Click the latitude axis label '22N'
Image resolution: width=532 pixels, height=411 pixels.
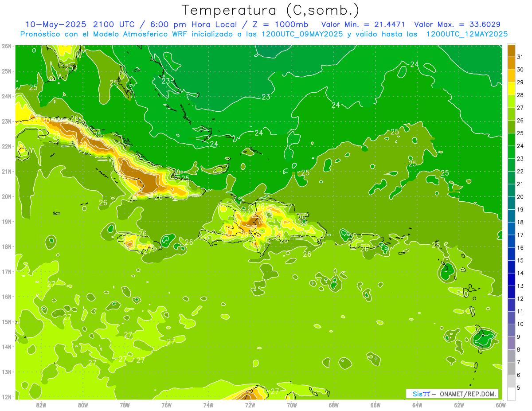point(7,146)
